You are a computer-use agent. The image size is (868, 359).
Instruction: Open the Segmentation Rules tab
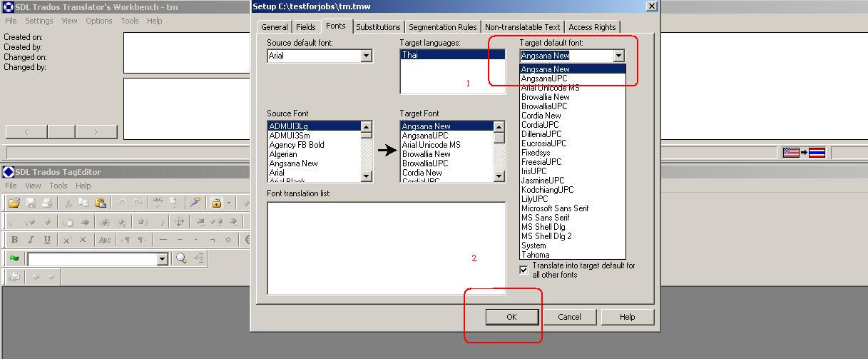[442, 27]
